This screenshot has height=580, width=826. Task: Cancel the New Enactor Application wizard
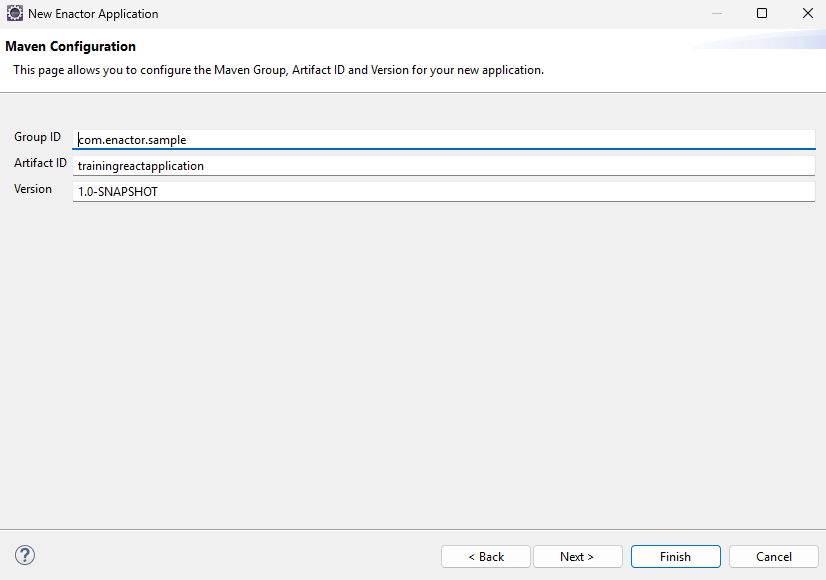[773, 556]
